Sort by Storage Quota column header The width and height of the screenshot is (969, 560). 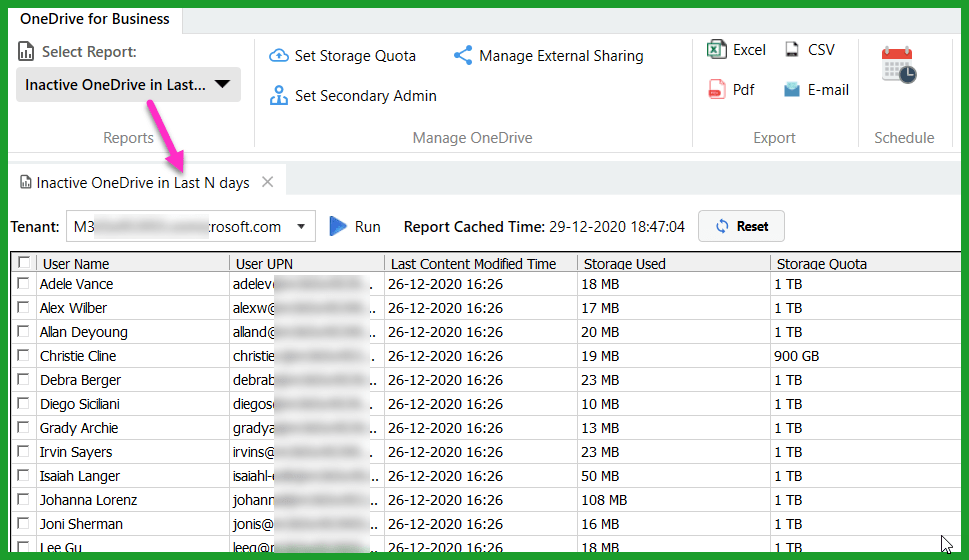[865, 263]
